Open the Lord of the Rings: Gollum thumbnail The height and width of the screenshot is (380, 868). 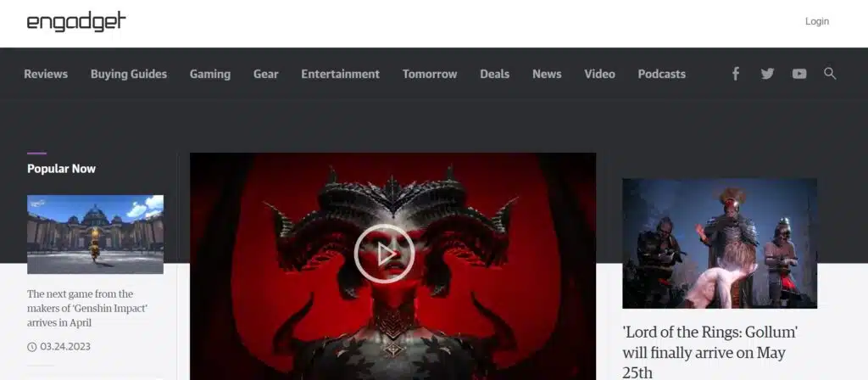(720, 243)
